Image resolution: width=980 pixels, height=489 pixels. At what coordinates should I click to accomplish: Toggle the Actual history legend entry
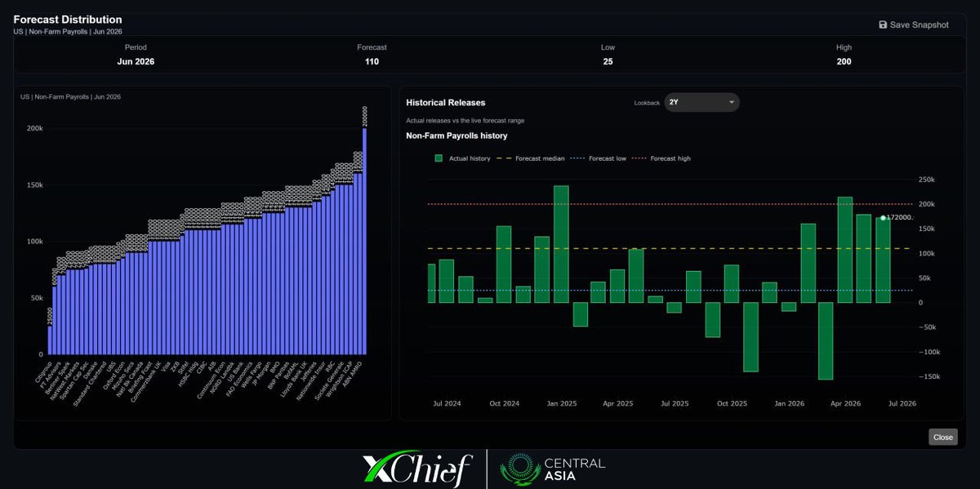[463, 158]
